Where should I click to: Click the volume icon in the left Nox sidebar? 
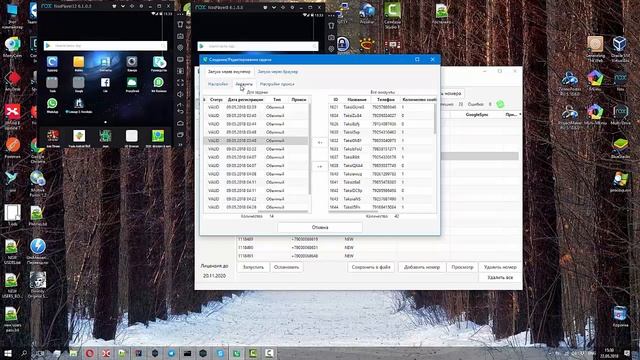point(180,94)
